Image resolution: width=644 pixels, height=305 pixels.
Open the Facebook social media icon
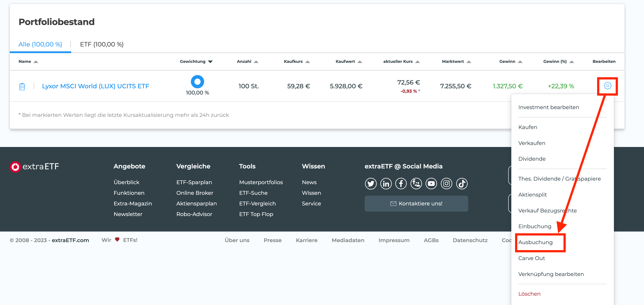pyautogui.click(x=401, y=184)
